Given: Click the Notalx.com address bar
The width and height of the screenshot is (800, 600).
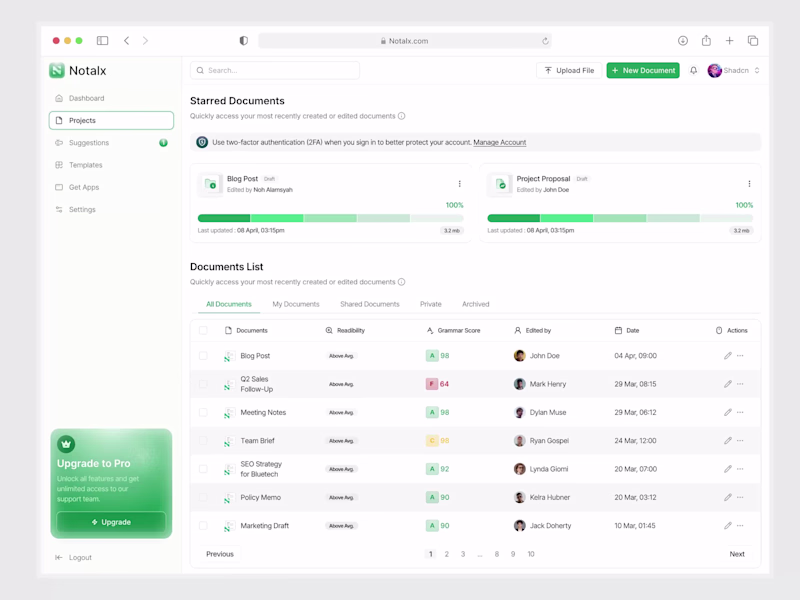Looking at the screenshot, I should click(405, 41).
